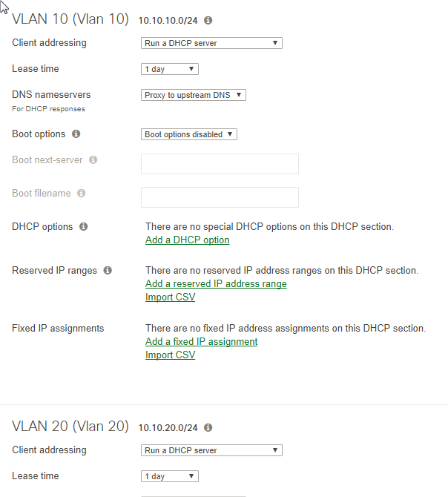Click Add a reserved IP address range
This screenshot has height=497, width=448.
(x=216, y=284)
